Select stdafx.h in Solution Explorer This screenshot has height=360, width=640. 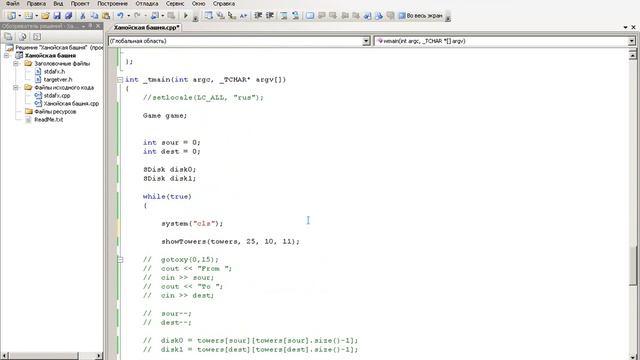pos(54,71)
